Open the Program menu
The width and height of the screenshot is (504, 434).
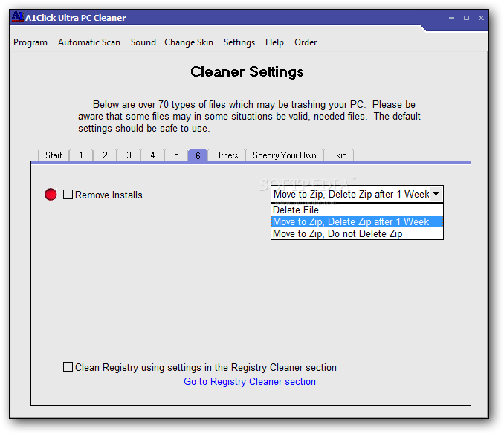30,42
